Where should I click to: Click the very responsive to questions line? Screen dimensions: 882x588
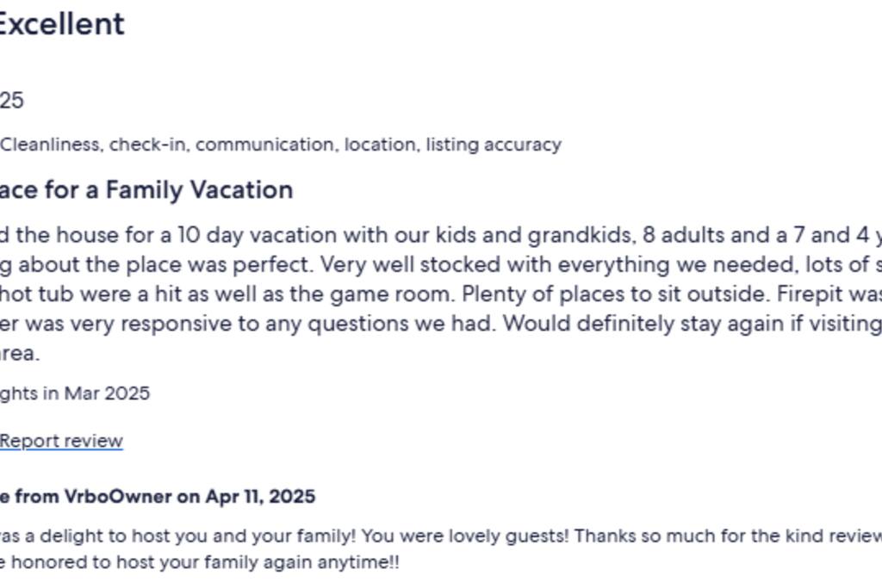[441, 324]
